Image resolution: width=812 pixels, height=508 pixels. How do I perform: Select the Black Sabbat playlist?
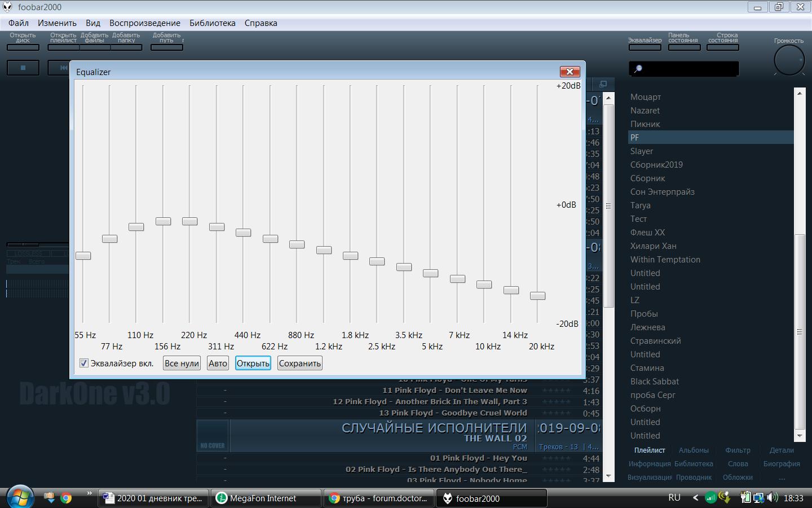click(x=710, y=382)
